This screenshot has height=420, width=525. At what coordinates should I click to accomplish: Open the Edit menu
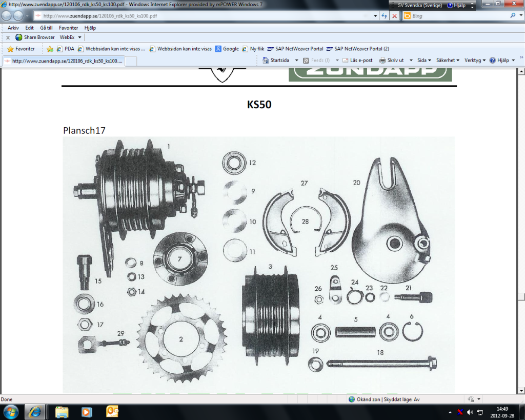pyautogui.click(x=29, y=28)
